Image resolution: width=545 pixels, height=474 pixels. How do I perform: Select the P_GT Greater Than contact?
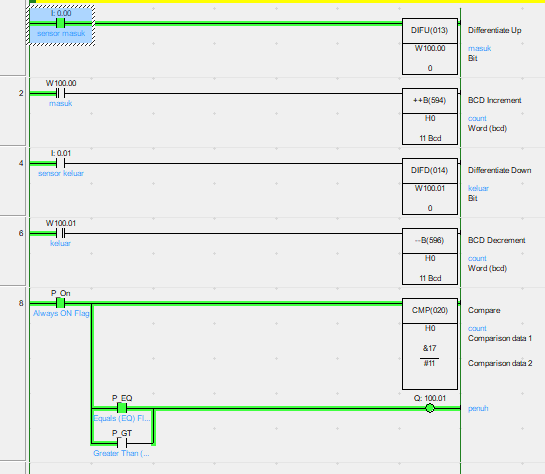coord(122,443)
